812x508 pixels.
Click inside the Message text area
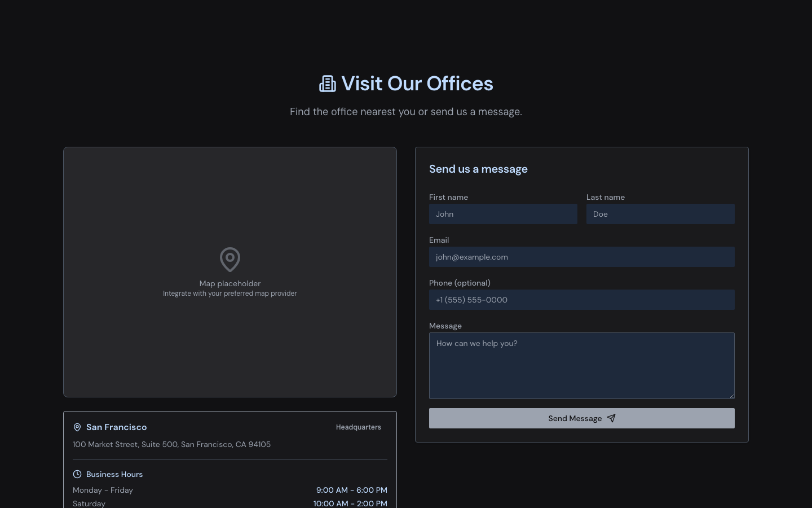click(x=581, y=365)
